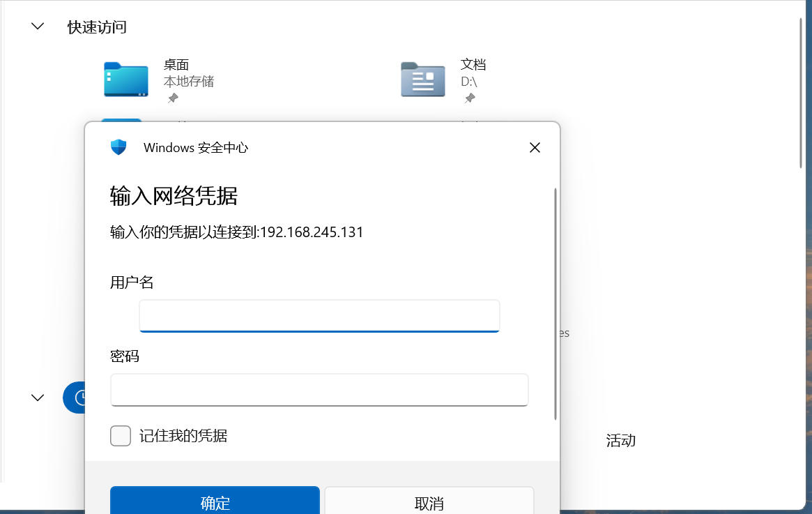Open the 文档 folder icon
812x514 pixels.
point(422,80)
